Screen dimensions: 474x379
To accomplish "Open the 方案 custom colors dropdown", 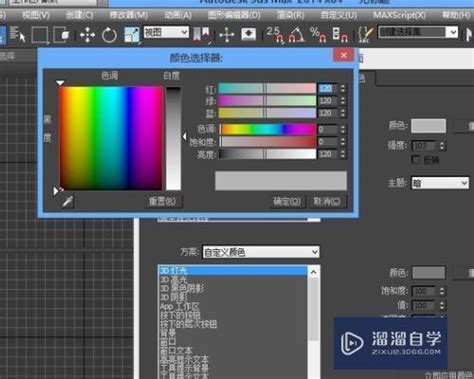I will coord(261,252).
